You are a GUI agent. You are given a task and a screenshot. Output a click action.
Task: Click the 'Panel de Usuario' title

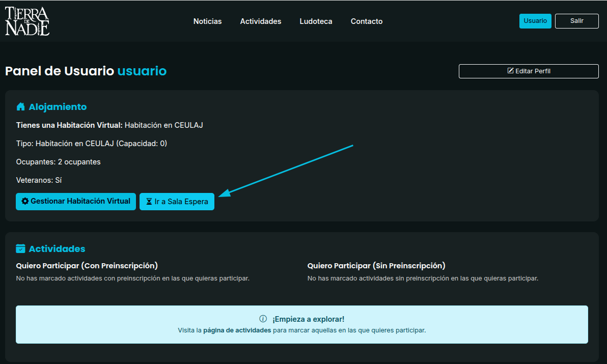60,71
